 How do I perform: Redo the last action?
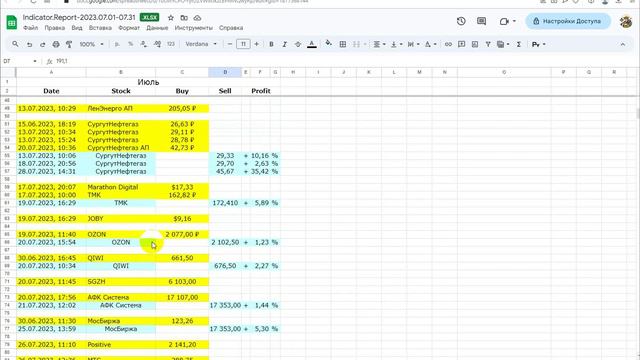click(x=42, y=44)
